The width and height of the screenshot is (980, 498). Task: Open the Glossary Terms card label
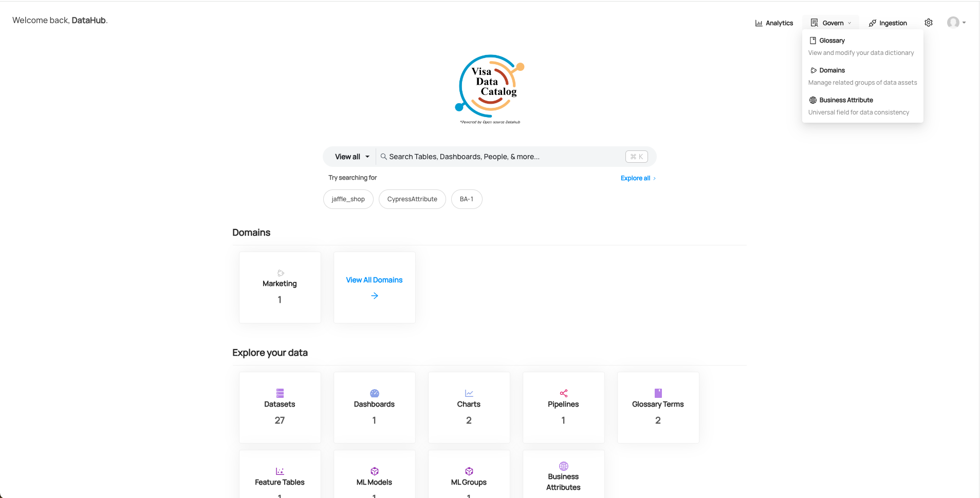click(x=658, y=404)
